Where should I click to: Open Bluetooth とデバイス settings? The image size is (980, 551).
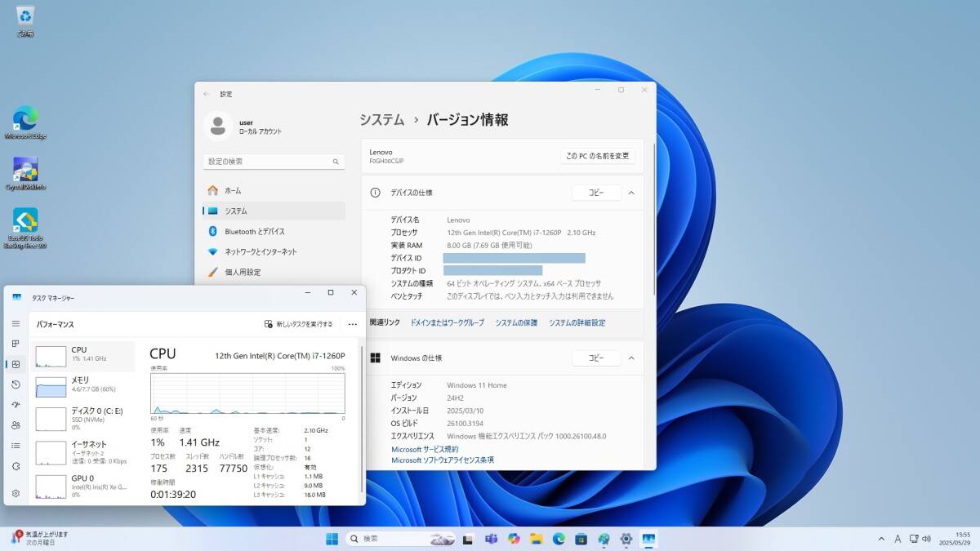point(274,231)
